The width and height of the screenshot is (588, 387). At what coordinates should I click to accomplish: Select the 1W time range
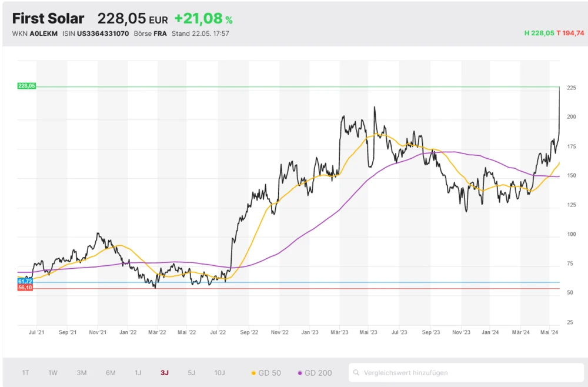click(x=53, y=373)
